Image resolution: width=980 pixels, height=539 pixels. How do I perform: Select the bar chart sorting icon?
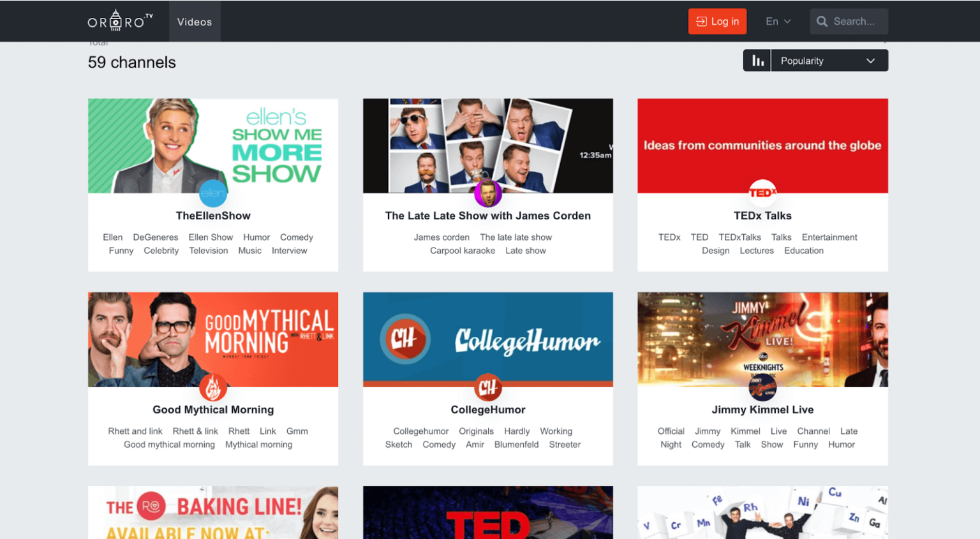757,60
